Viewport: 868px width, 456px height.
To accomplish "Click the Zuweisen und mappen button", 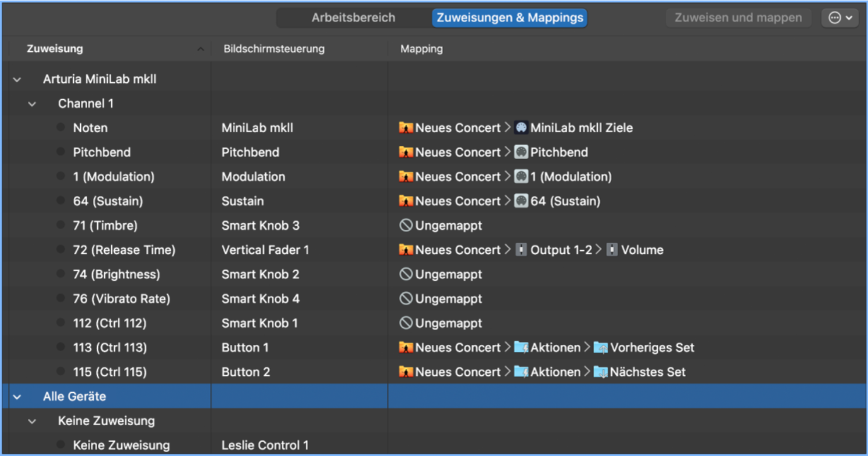I will coord(738,17).
